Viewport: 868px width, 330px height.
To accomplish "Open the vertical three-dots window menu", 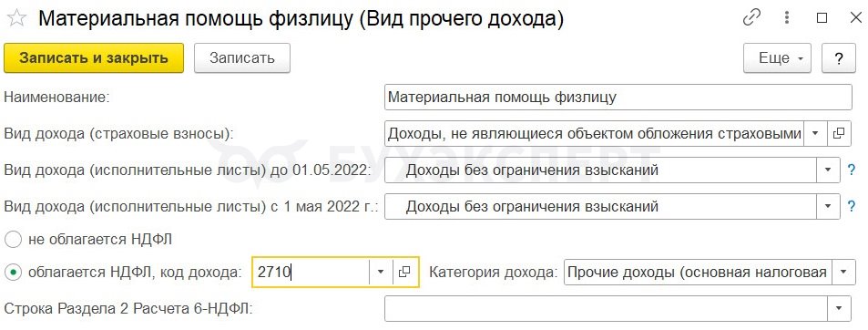I will coord(787,18).
